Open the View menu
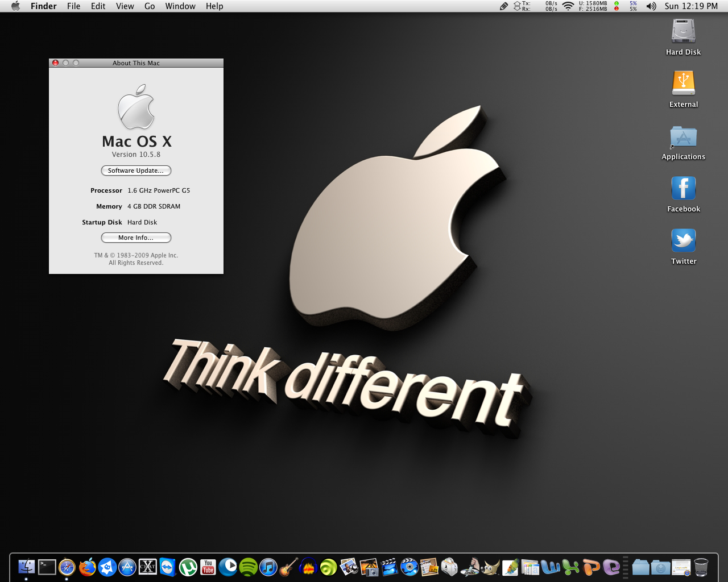 click(125, 6)
